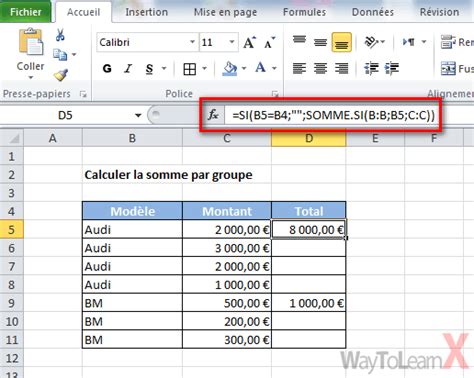Viewport: 474px width, 378px height.
Task: Click cell with 8 000,00 € total
Action: (309, 229)
